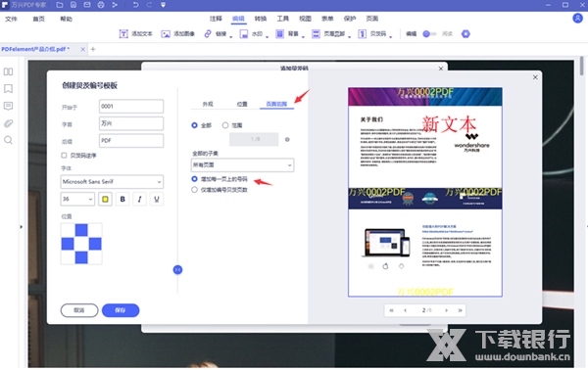This screenshot has width=588, height=370.
Task: Expand the 背景 toolbar dropdown arrow
Action: click(303, 36)
